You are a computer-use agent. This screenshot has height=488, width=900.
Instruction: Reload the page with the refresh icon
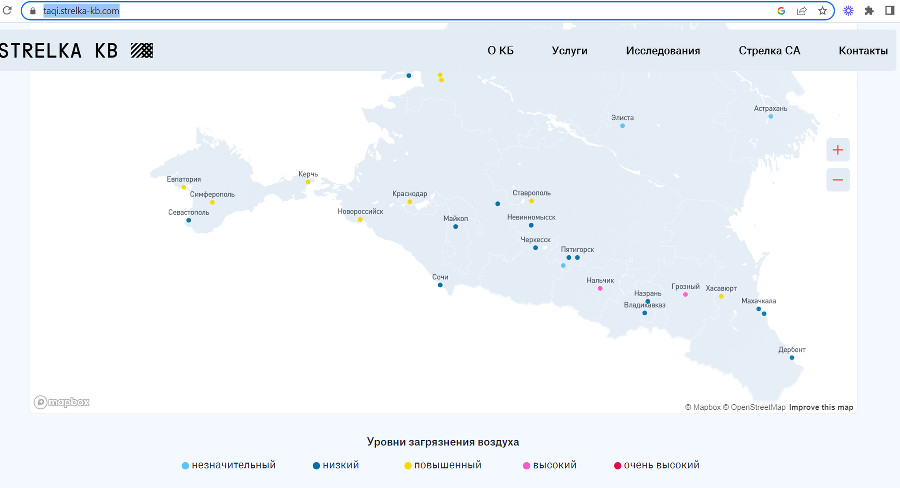click(x=7, y=10)
